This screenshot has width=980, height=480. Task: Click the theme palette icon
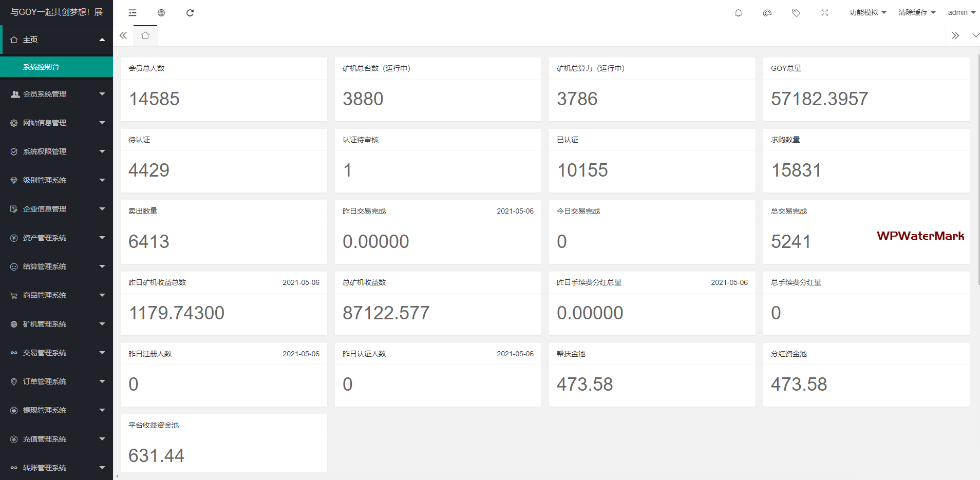767,13
